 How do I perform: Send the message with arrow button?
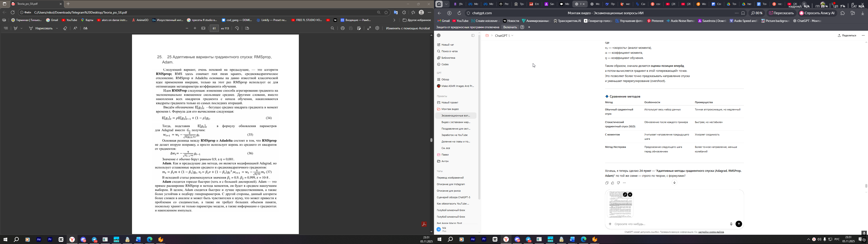[x=739, y=224]
